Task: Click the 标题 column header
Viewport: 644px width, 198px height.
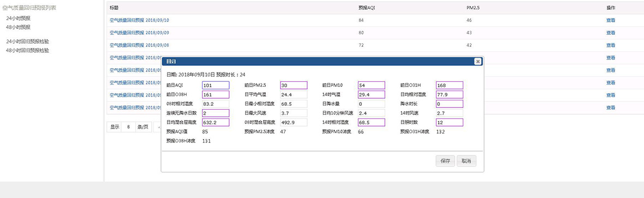Action: click(114, 8)
